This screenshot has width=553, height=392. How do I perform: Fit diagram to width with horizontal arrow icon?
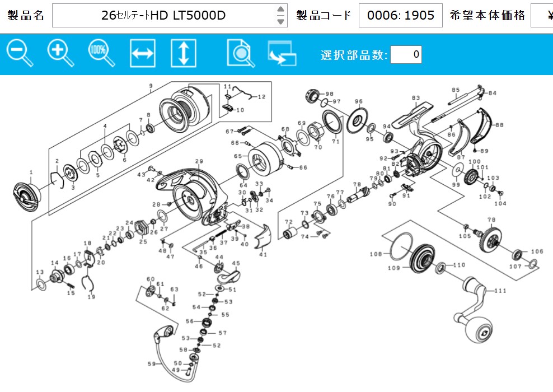coord(143,53)
